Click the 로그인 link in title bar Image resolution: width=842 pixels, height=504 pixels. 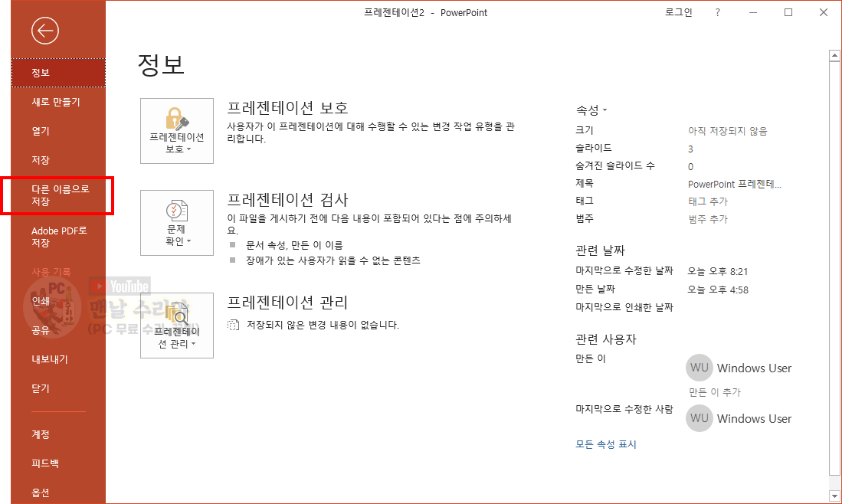(678, 12)
